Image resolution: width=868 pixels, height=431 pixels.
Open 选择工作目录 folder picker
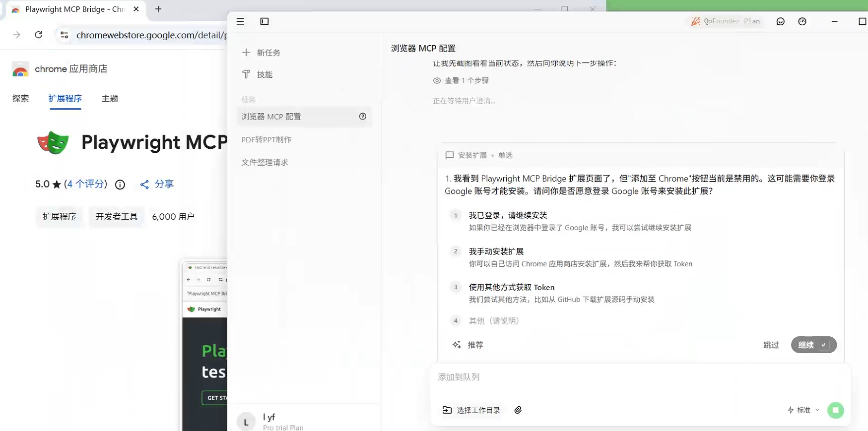click(471, 410)
